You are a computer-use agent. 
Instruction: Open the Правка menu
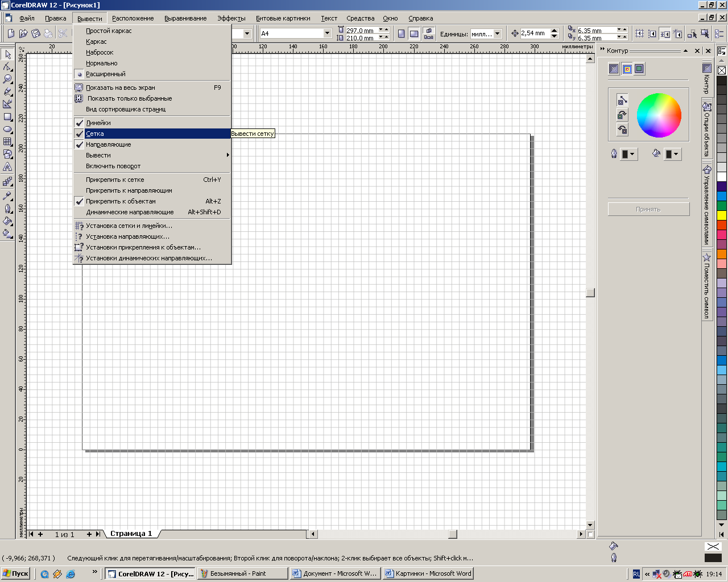point(56,18)
